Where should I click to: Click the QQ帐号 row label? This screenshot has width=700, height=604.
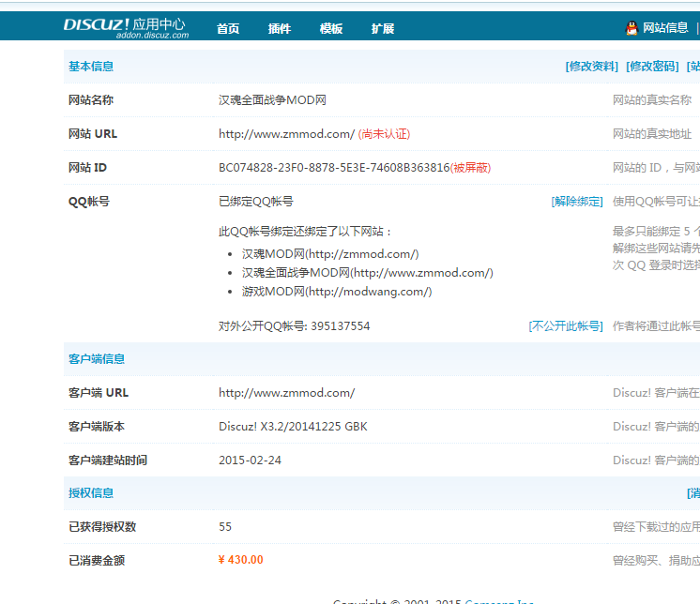89,202
